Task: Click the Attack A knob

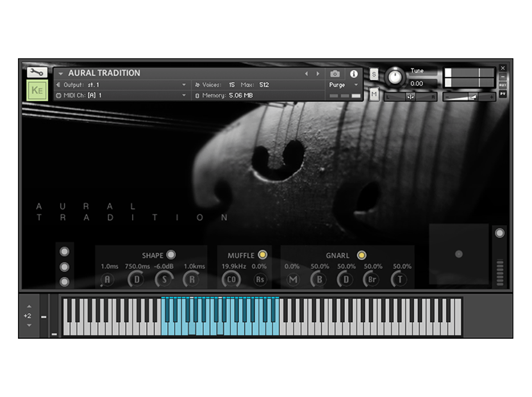Action: pos(107,280)
